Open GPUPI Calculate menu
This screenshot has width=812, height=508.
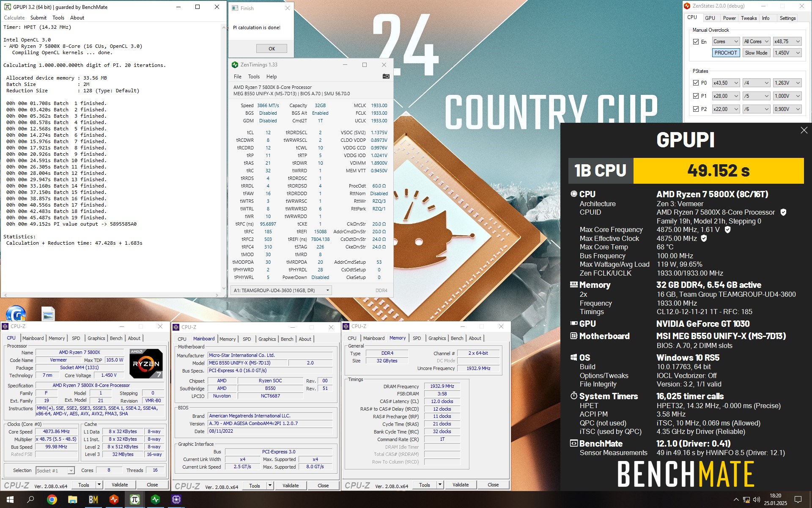pyautogui.click(x=14, y=18)
